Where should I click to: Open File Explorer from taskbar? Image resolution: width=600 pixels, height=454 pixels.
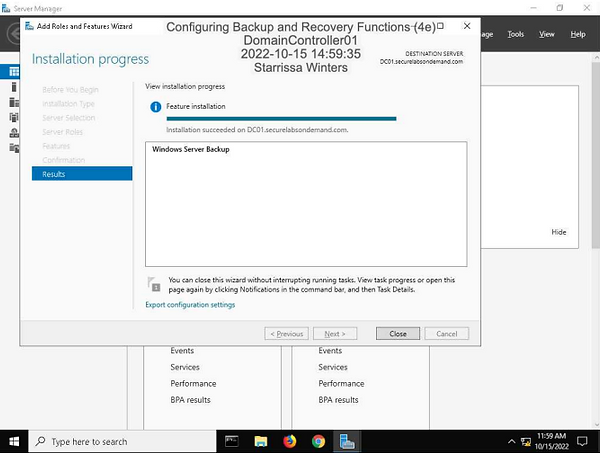click(261, 441)
